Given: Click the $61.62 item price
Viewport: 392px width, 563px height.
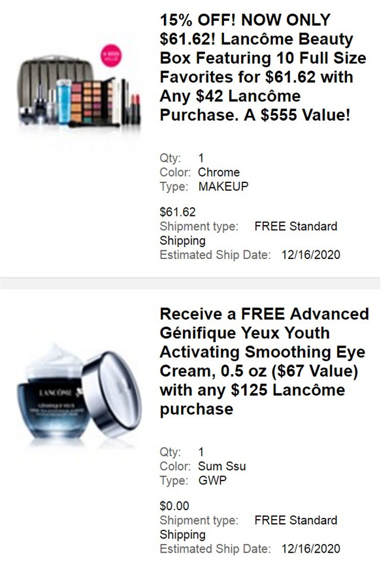Looking at the screenshot, I should [x=178, y=212].
